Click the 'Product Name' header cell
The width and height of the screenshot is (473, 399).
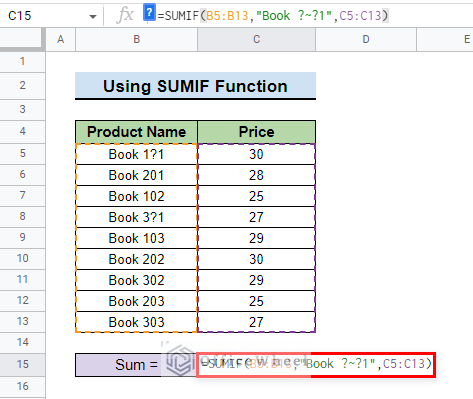coord(136,132)
